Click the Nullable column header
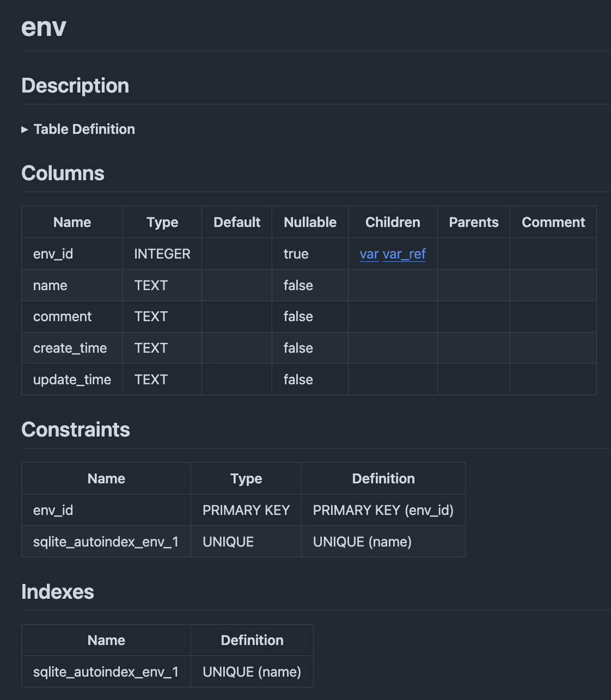This screenshot has height=700, width=611. 310,223
